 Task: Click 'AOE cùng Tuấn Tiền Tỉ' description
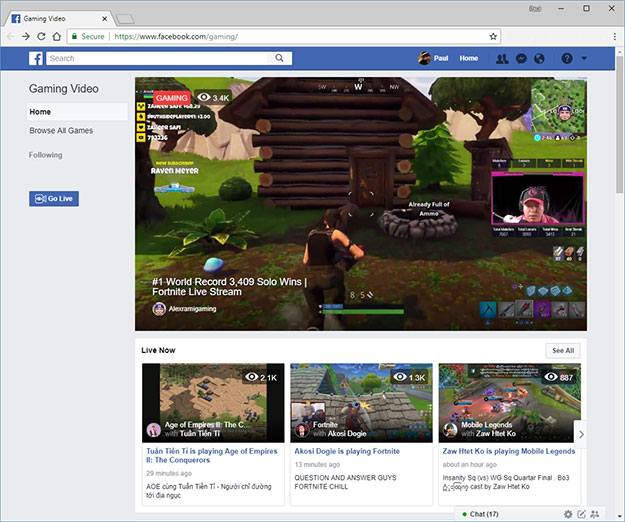pyautogui.click(x=208, y=491)
